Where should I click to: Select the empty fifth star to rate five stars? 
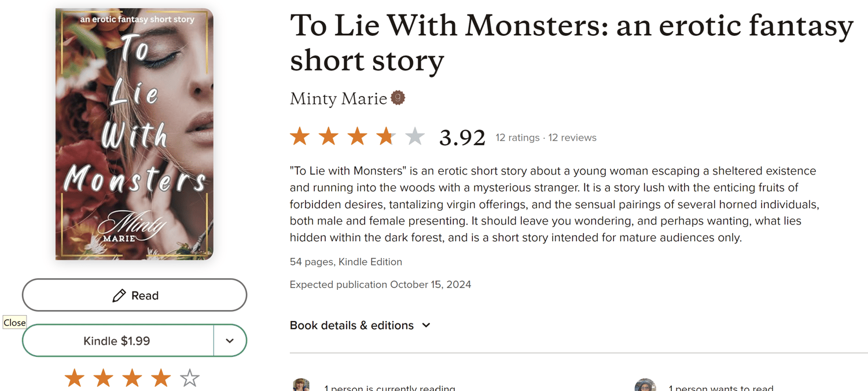click(x=190, y=378)
